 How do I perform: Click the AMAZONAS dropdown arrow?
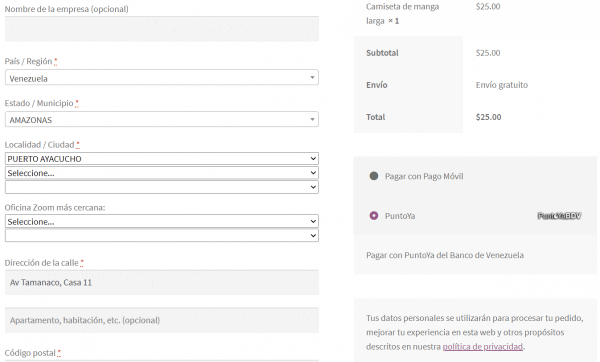click(x=312, y=119)
